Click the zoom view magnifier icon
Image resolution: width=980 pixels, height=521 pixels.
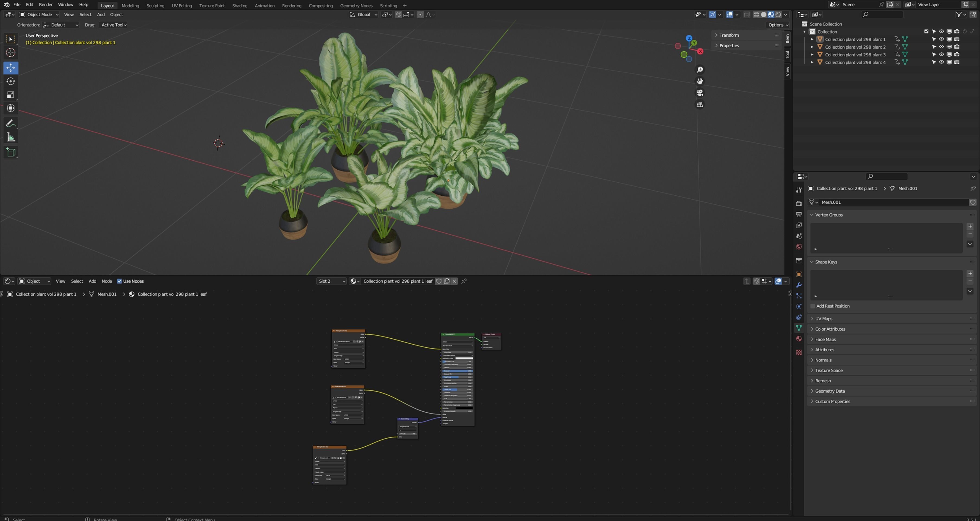pyautogui.click(x=699, y=70)
